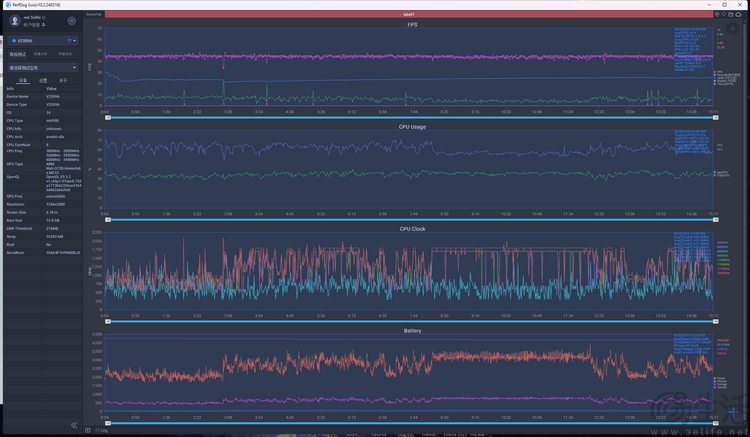Click the Device Type row label
Screen dimensions: 750x437
coord(17,105)
